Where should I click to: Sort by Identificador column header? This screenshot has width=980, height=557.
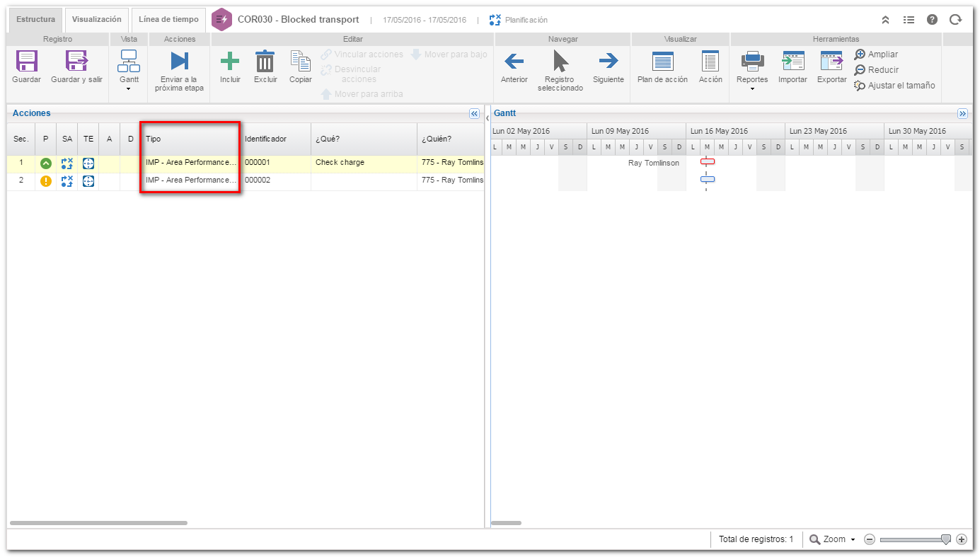275,139
